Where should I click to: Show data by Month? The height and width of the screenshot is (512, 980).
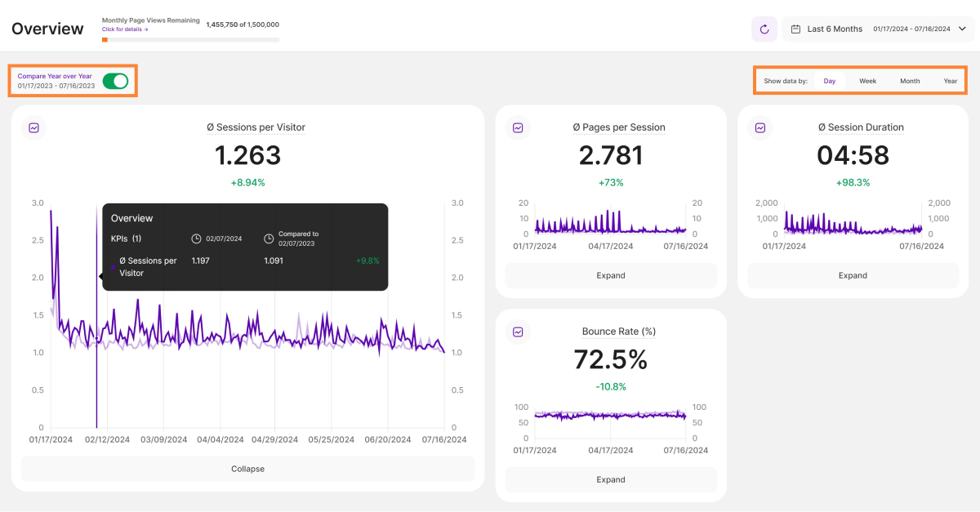tap(910, 81)
